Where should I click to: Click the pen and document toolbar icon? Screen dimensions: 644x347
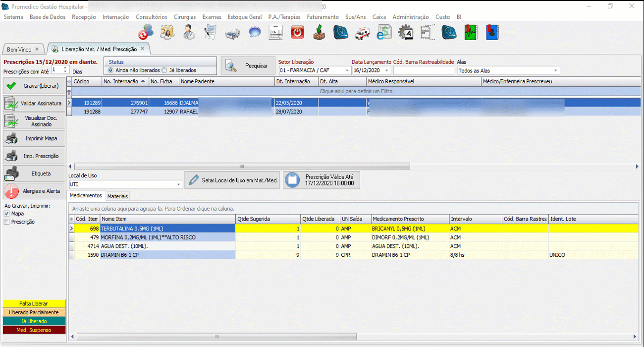pyautogui.click(x=211, y=33)
